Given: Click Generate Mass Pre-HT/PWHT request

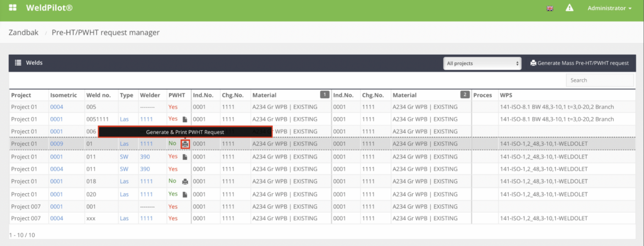Looking at the screenshot, I should 579,64.
